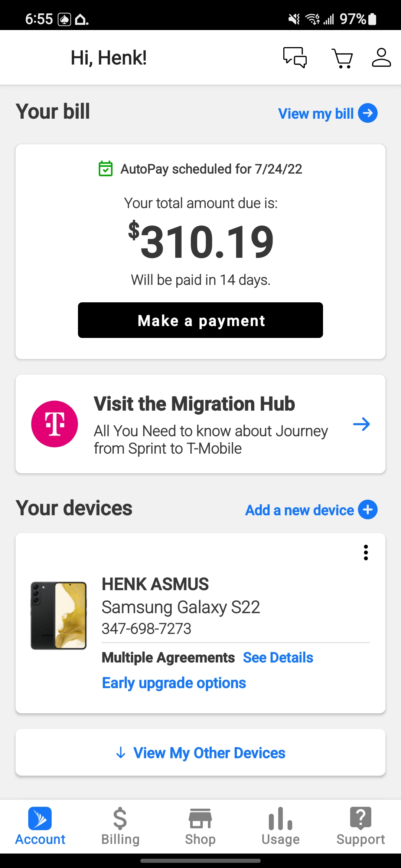Tap the AutoPay calendar icon
The height and width of the screenshot is (868, 401).
pos(106,169)
